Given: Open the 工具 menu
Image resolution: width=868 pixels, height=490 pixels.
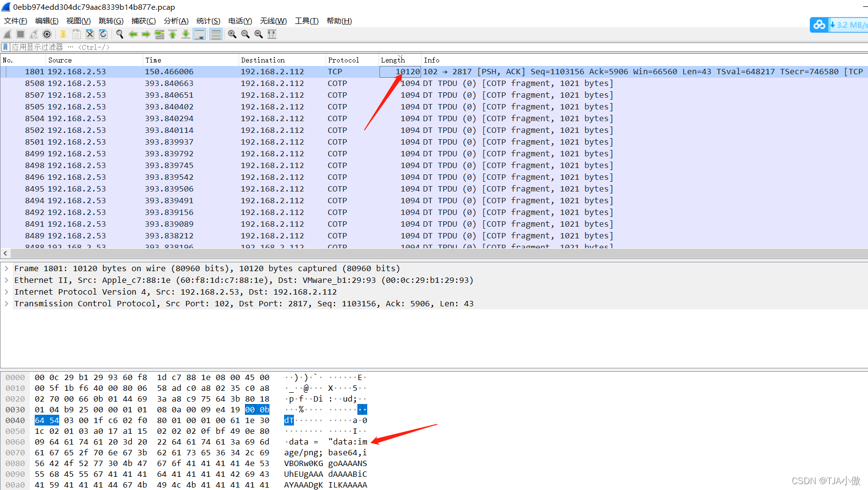Looking at the screenshot, I should (306, 21).
